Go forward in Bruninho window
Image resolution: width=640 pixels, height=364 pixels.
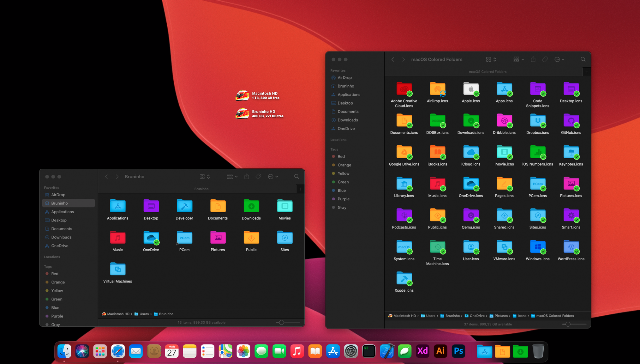point(117,177)
